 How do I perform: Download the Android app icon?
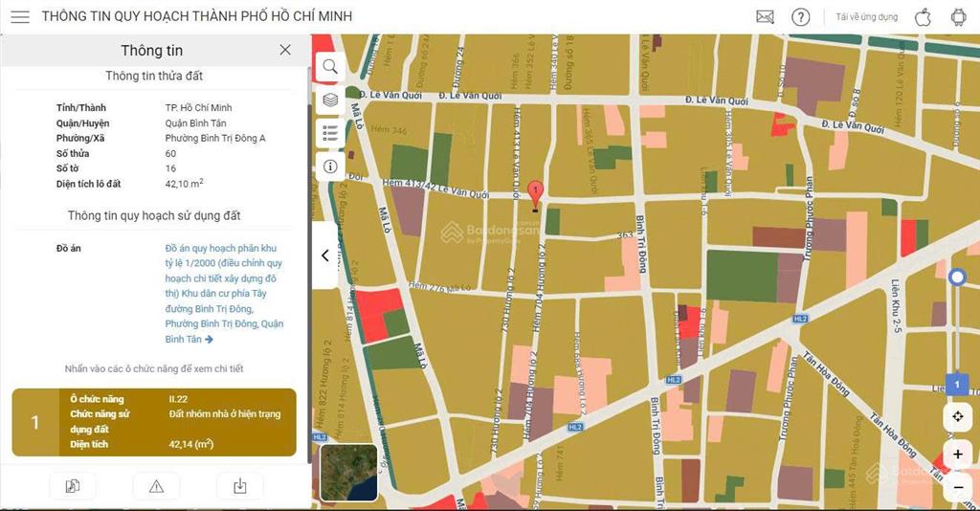tap(958, 17)
